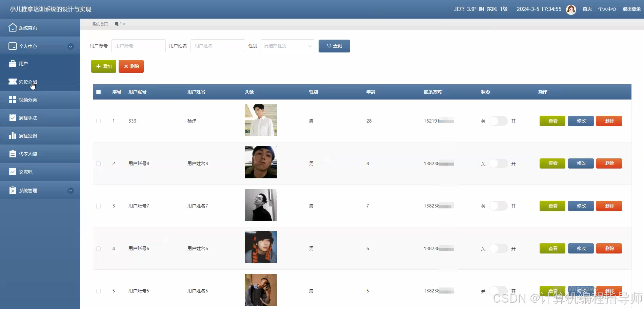The height and width of the screenshot is (309, 644).
Task: Click avatar thumbnail of 用户姓名6
Action: tap(261, 247)
